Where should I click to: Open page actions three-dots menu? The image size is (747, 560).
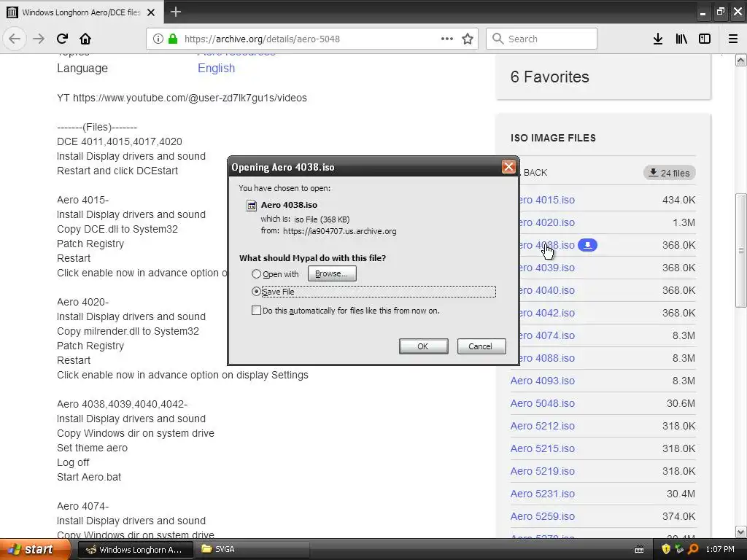447,39
